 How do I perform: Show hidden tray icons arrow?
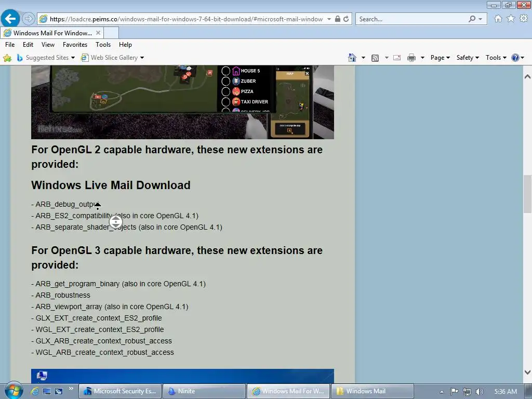pyautogui.click(x=442, y=392)
